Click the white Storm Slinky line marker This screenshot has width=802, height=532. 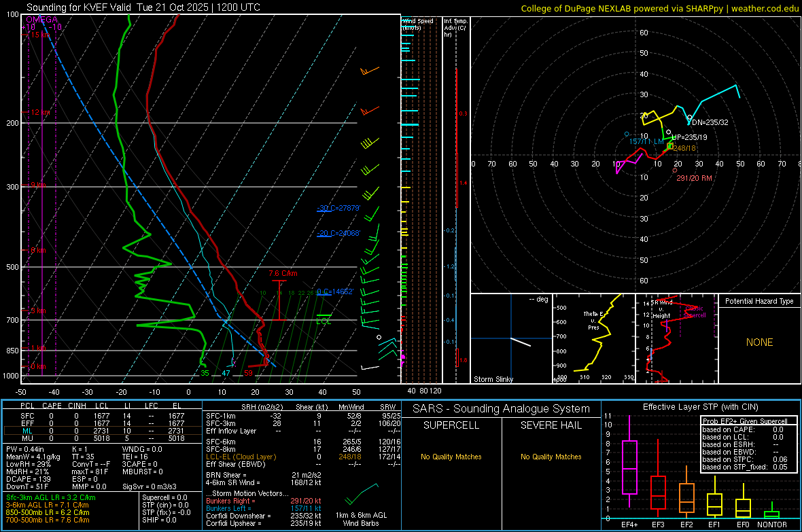coord(521,342)
